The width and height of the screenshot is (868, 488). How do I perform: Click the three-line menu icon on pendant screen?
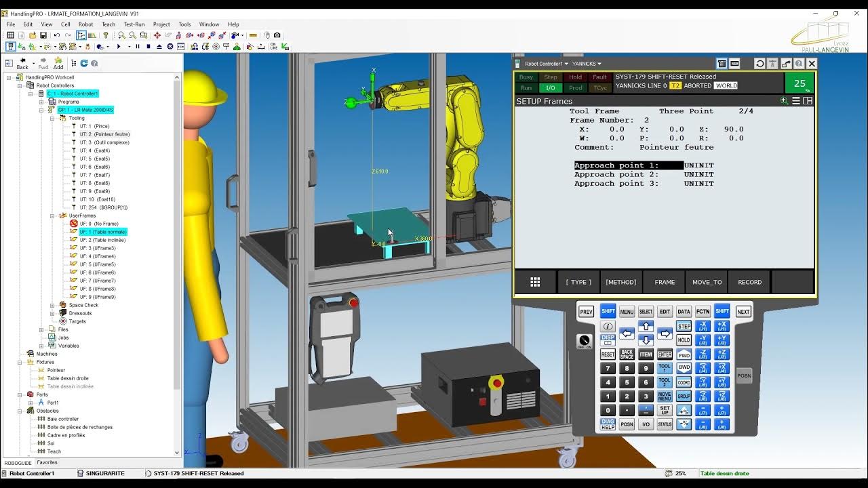coord(796,100)
